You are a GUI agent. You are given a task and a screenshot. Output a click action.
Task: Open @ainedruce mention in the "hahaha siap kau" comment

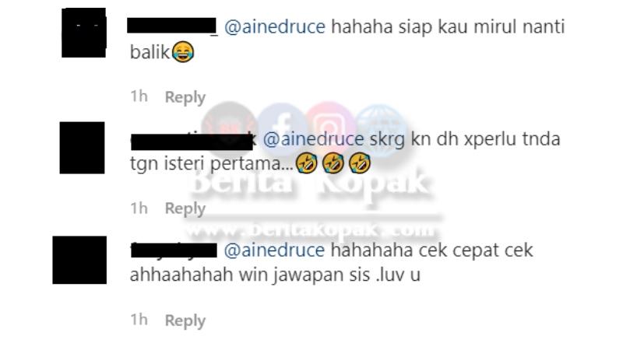[275, 27]
